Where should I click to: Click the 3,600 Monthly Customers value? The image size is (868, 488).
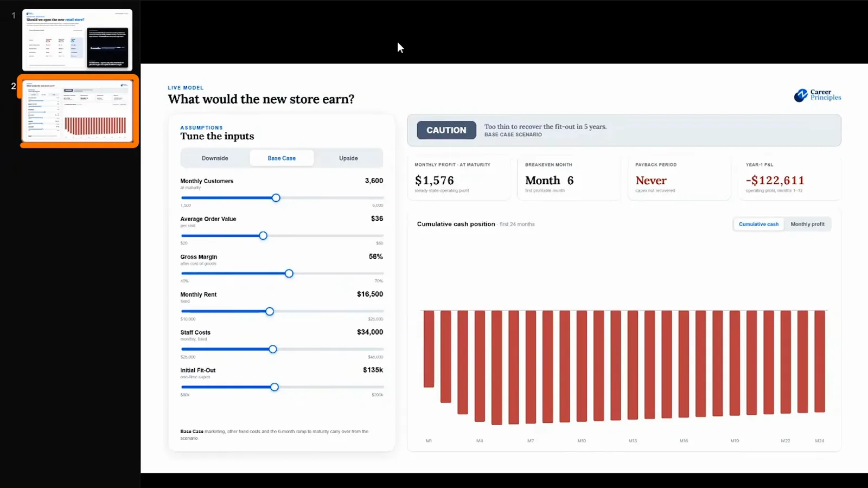click(x=374, y=181)
